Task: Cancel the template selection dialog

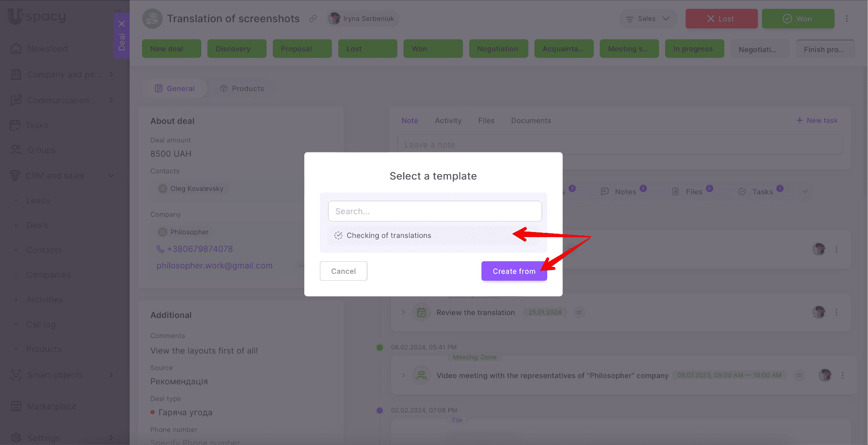Action: click(x=343, y=271)
